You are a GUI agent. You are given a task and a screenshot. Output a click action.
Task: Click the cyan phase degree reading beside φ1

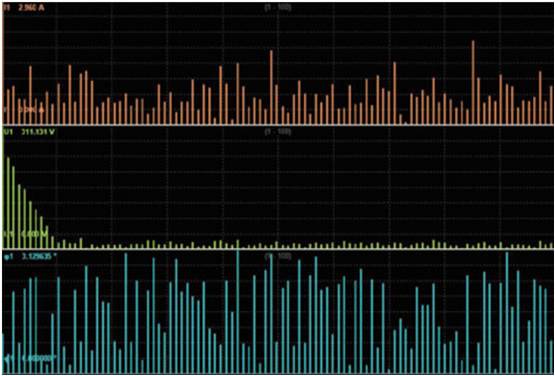click(39, 256)
